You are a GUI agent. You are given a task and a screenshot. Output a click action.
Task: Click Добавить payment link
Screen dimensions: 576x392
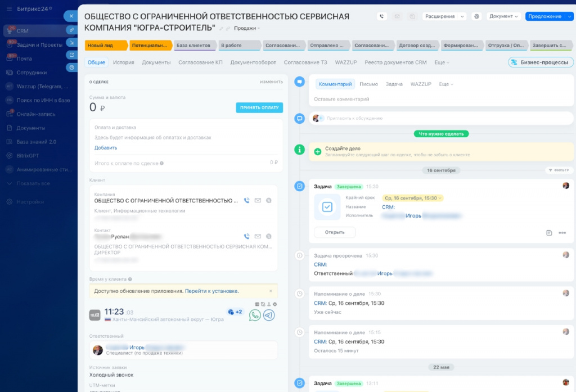point(106,148)
